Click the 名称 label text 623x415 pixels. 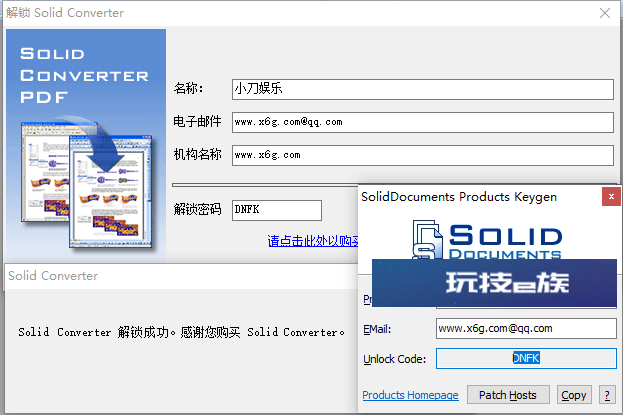point(189,88)
